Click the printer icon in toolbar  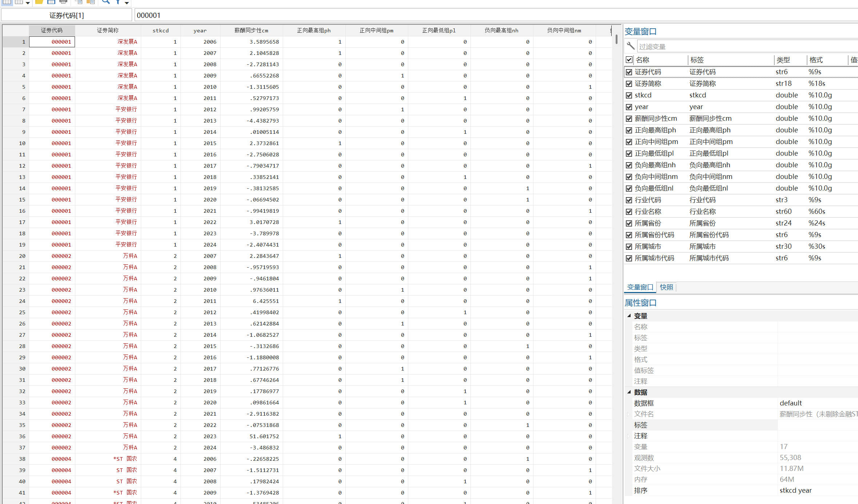tap(63, 2)
